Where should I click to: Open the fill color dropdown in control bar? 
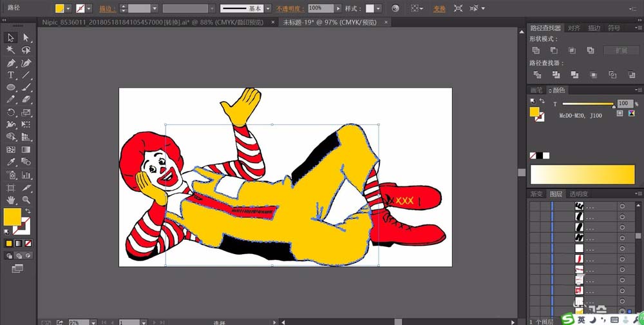(x=70, y=8)
